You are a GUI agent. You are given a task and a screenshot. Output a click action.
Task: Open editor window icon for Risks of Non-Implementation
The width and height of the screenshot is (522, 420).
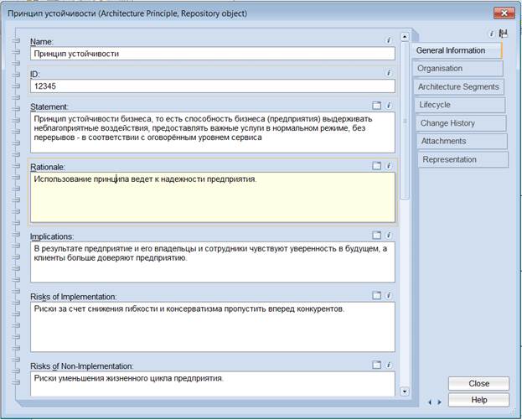376,365
